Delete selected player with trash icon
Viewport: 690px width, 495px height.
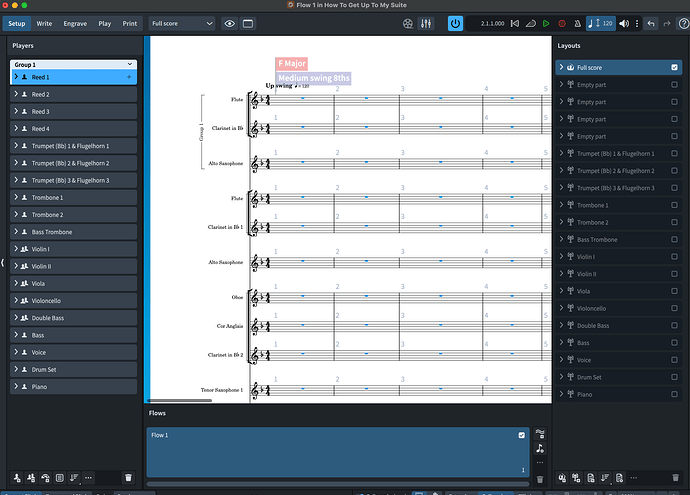128,477
